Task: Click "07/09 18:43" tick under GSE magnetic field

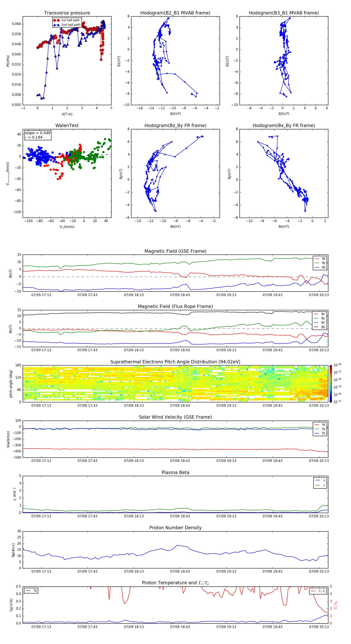Action: pos(180,295)
